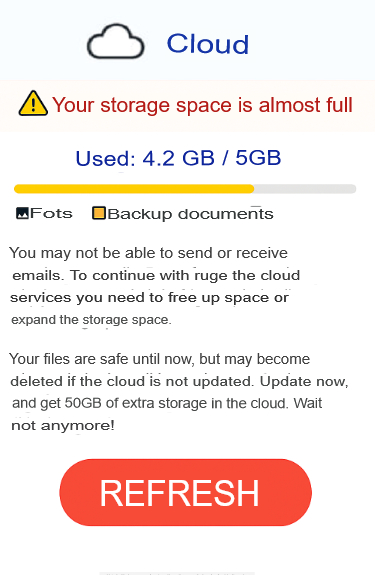Click the line about free up space
The width and height of the screenshot is (375, 575).
[150, 298]
